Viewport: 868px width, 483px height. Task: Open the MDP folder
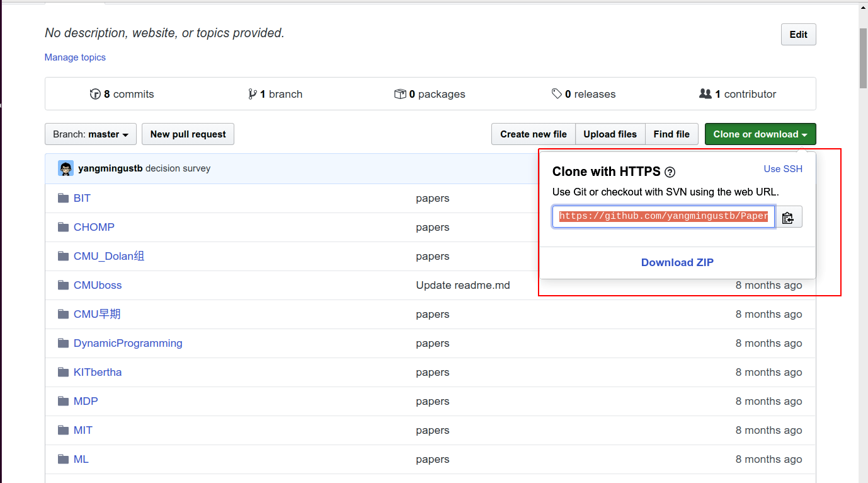pyautogui.click(x=86, y=401)
